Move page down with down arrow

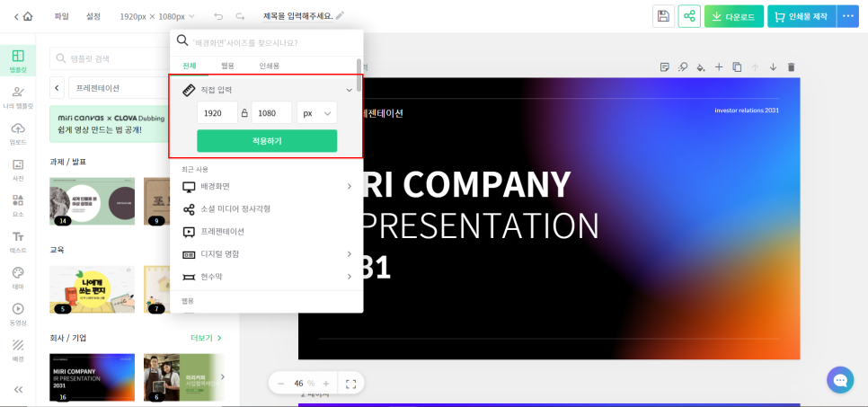pyautogui.click(x=774, y=67)
